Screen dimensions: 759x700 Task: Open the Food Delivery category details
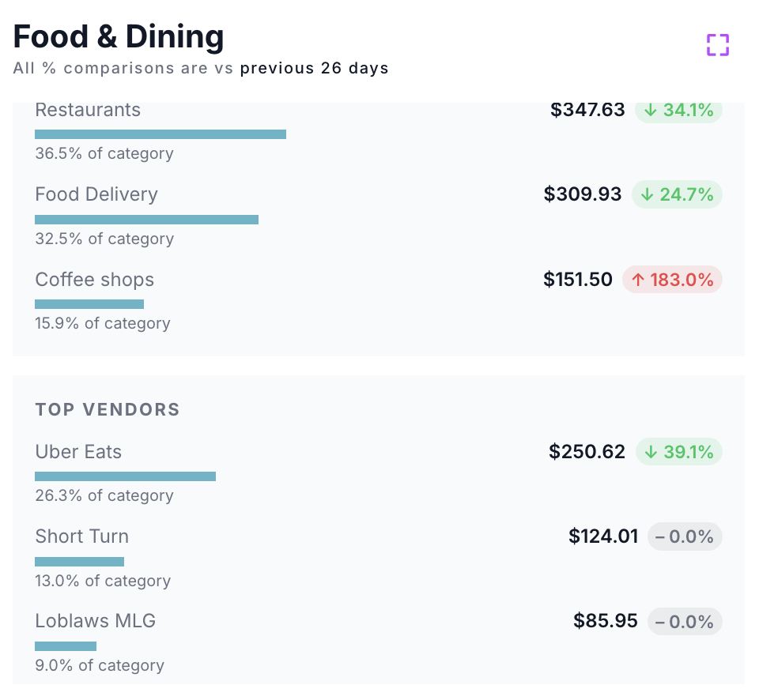tap(96, 194)
